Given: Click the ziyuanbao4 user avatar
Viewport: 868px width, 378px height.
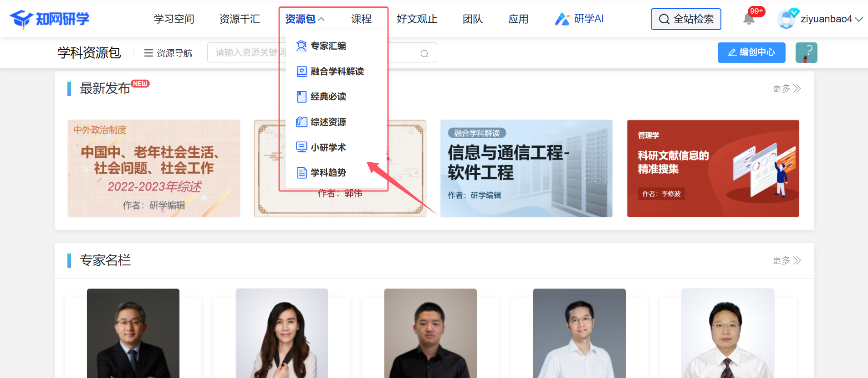Looking at the screenshot, I should tap(786, 19).
